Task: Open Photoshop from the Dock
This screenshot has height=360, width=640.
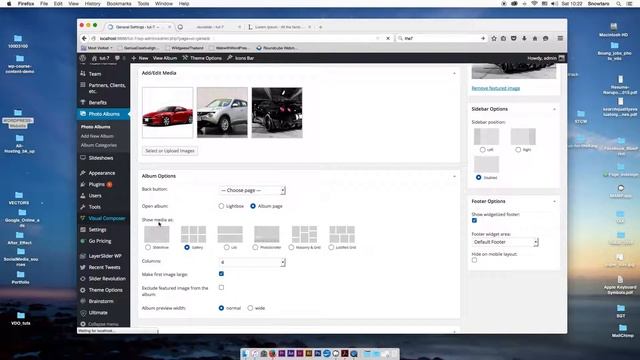Action: tap(318, 353)
